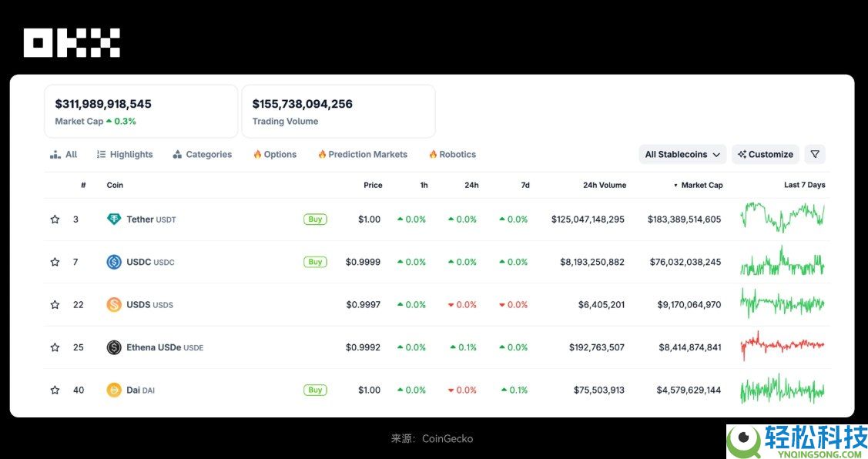868x459 pixels.
Task: Click Buy button for Dai
Action: click(315, 390)
